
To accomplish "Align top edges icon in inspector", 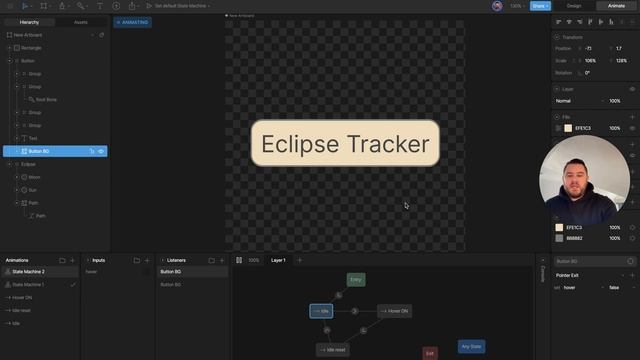I will coord(590,22).
